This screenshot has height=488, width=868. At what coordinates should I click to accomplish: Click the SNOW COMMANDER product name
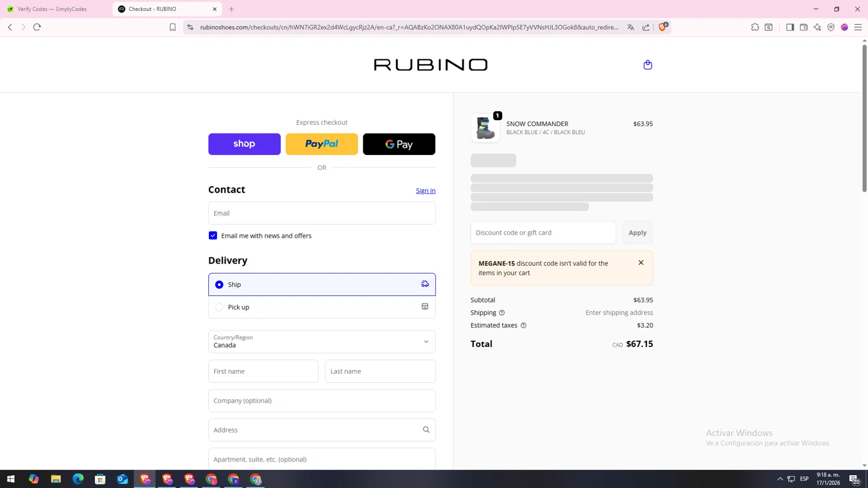tap(537, 124)
